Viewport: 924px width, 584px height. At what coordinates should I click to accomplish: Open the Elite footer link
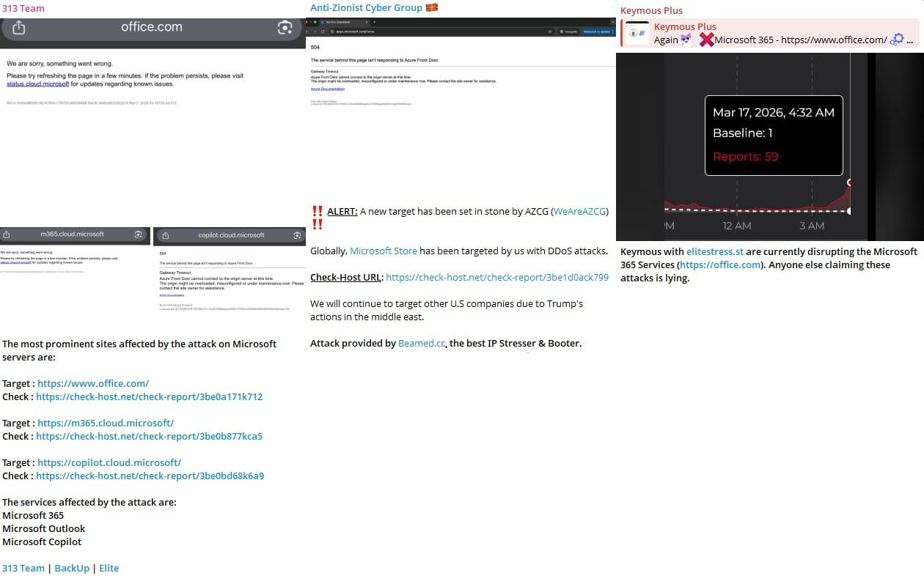(x=109, y=568)
